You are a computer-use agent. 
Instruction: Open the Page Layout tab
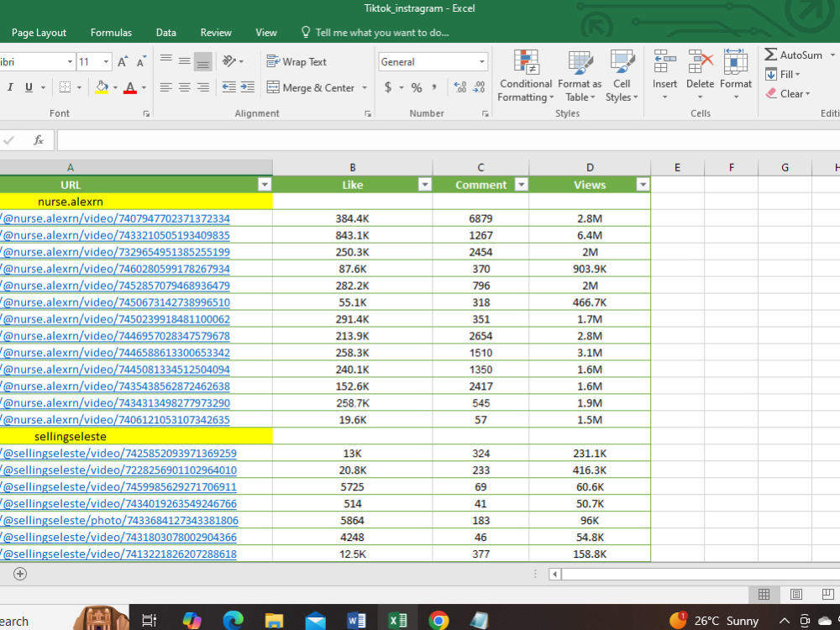coord(39,33)
